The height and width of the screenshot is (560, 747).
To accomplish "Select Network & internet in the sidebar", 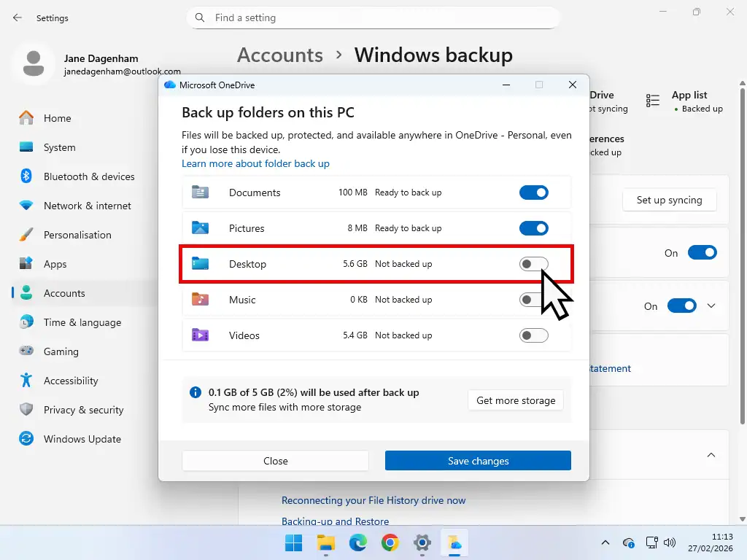I will [x=86, y=206].
